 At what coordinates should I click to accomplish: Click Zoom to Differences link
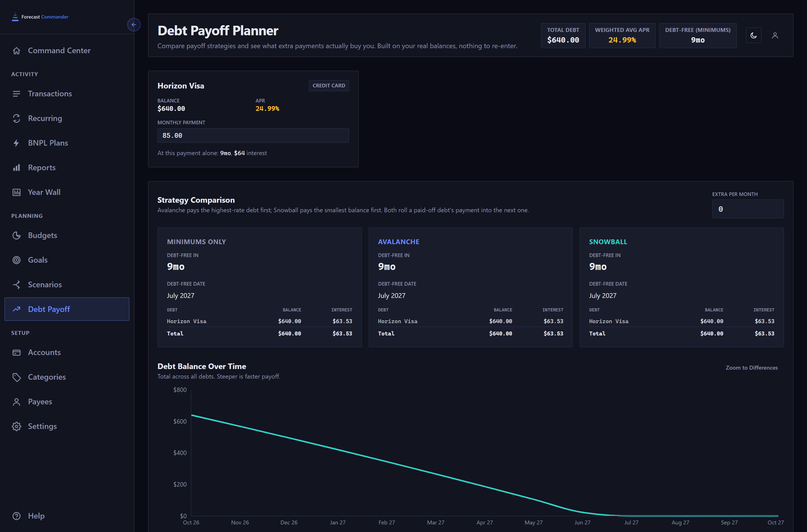(x=751, y=367)
